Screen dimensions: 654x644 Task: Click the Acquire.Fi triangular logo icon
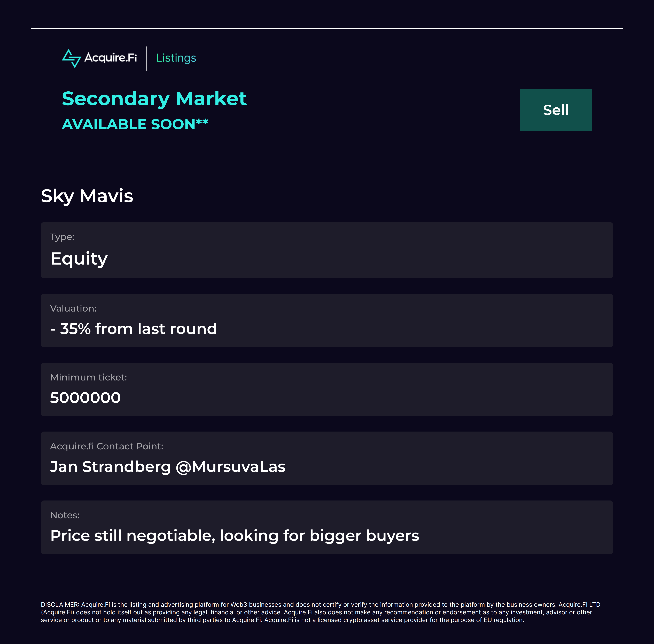tap(71, 58)
